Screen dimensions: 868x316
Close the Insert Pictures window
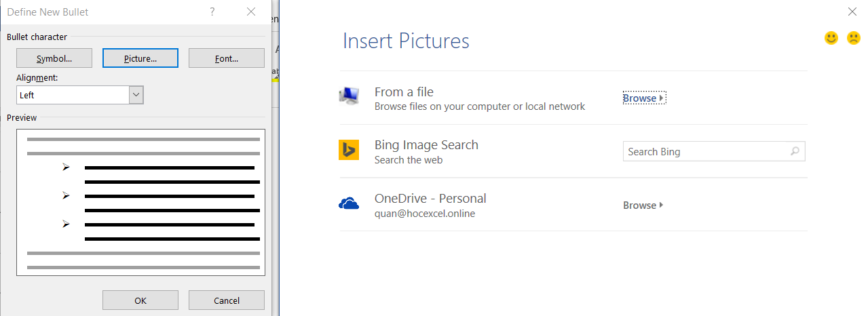pyautogui.click(x=852, y=12)
